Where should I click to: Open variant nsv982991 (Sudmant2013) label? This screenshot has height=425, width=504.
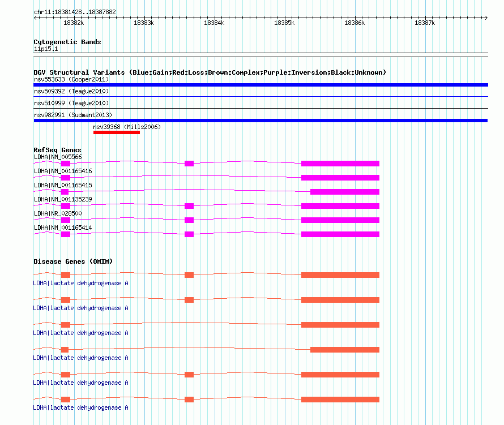tap(73, 115)
